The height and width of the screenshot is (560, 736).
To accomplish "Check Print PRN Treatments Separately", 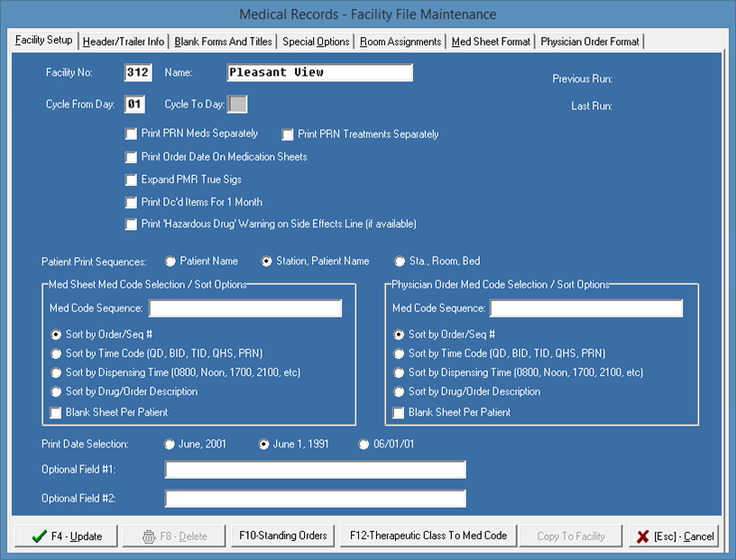I will pos(289,135).
